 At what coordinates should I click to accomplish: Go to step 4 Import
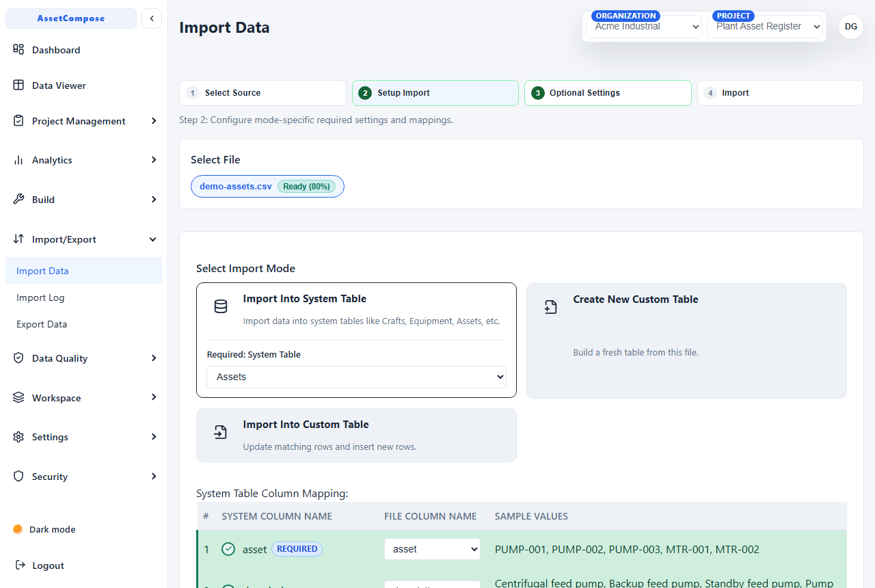point(781,93)
